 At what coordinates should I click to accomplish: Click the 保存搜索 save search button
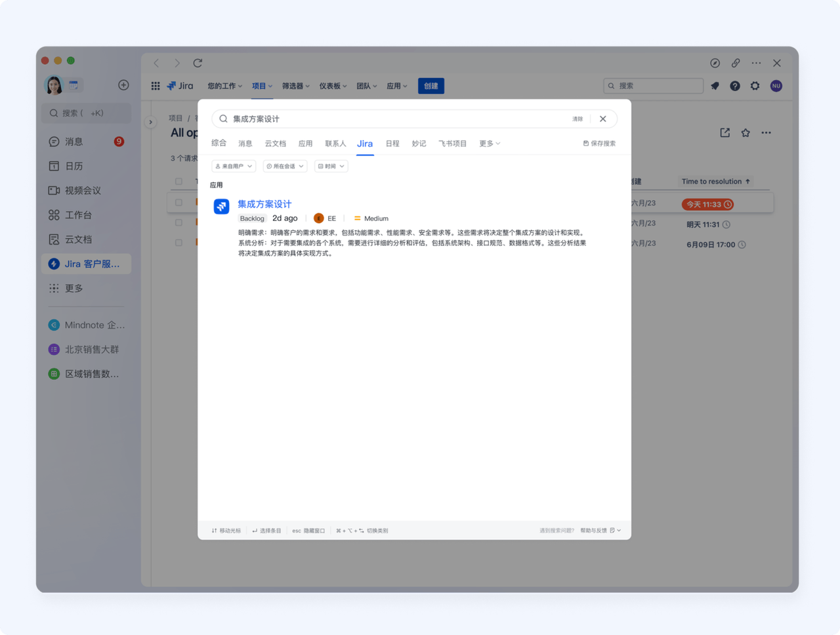tap(599, 143)
